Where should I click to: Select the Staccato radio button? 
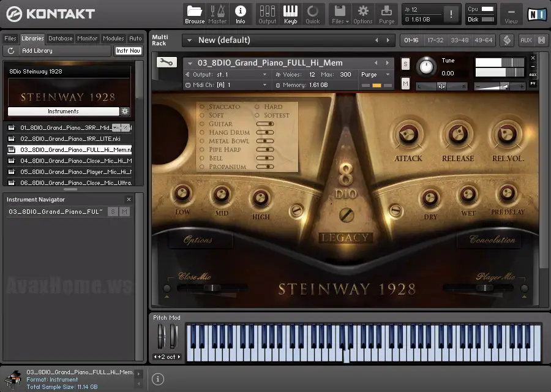coord(202,107)
